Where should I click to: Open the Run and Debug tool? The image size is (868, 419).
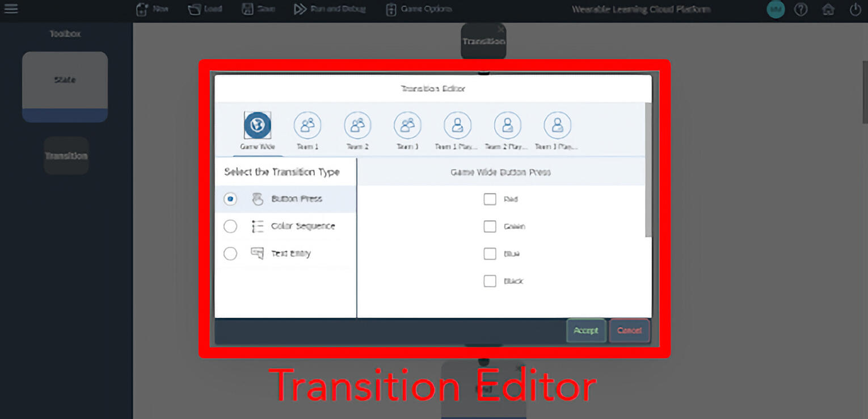329,9
